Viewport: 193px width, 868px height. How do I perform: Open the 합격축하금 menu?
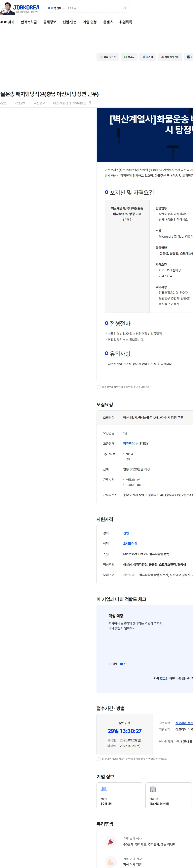pyautogui.click(x=29, y=22)
